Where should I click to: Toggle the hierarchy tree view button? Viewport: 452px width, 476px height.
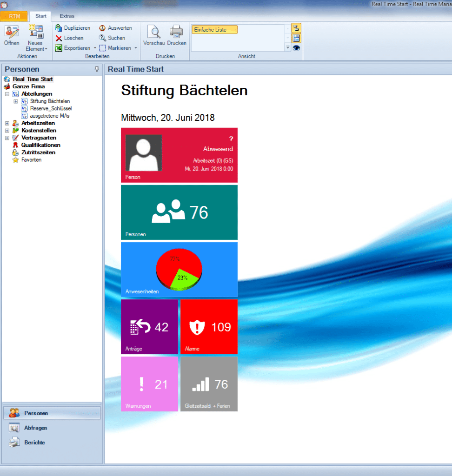(x=296, y=28)
